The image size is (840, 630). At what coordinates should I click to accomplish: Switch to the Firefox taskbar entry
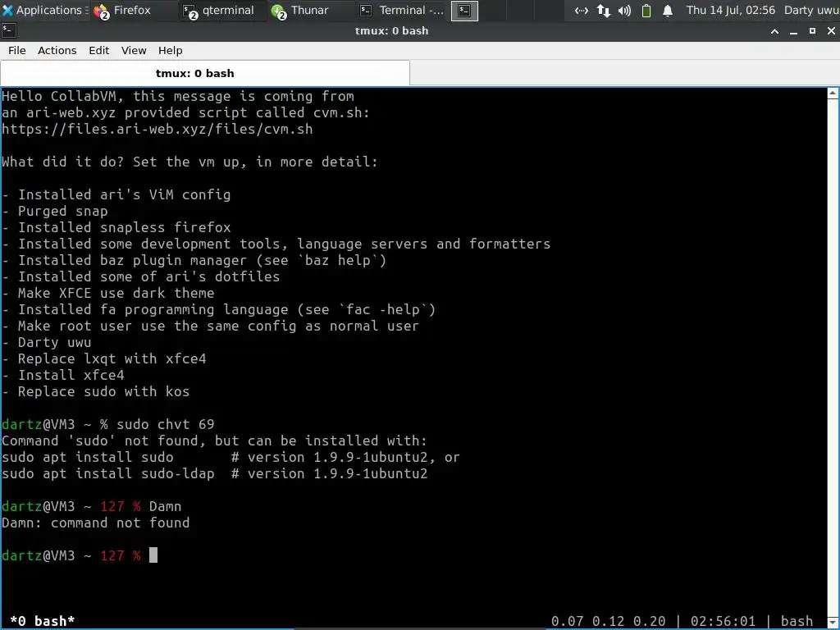(132, 10)
